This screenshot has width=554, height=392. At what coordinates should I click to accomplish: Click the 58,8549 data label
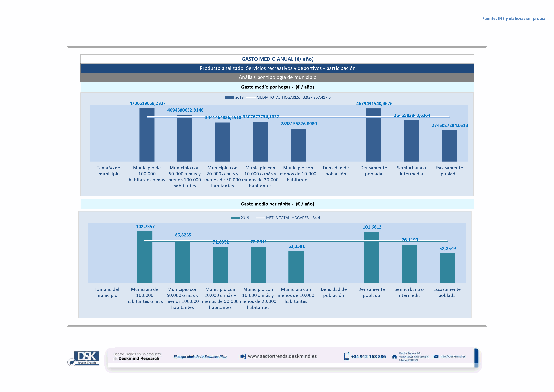pos(447,248)
